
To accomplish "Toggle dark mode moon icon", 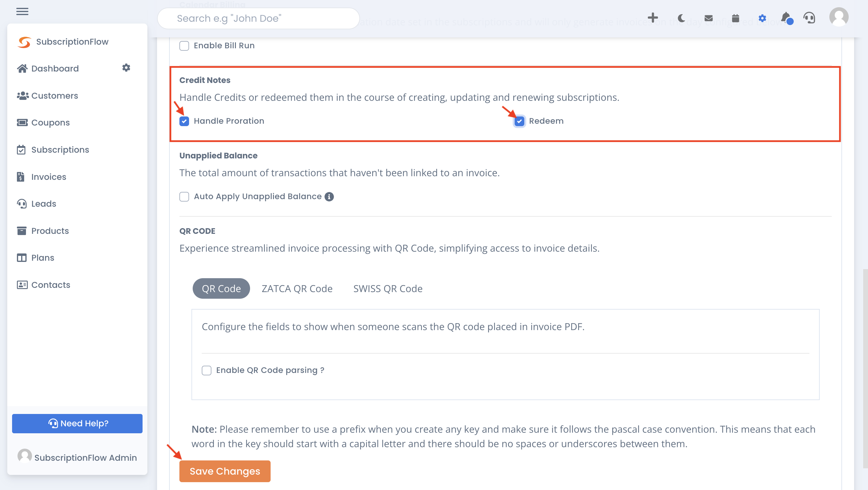I will (x=681, y=18).
